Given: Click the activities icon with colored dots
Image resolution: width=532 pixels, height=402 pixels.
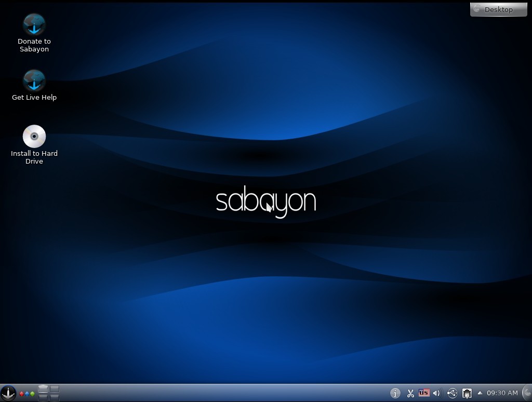Looking at the screenshot, I should pos(27,394).
